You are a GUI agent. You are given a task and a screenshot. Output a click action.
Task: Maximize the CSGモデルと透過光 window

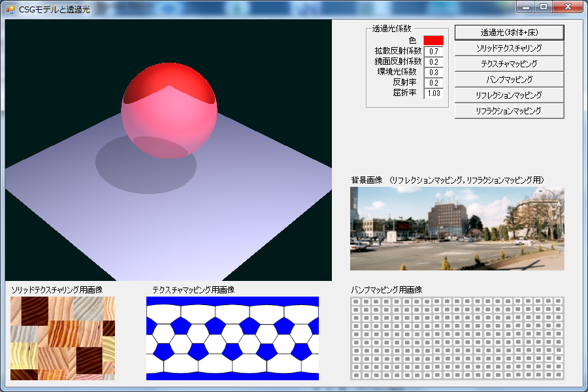(544, 7)
